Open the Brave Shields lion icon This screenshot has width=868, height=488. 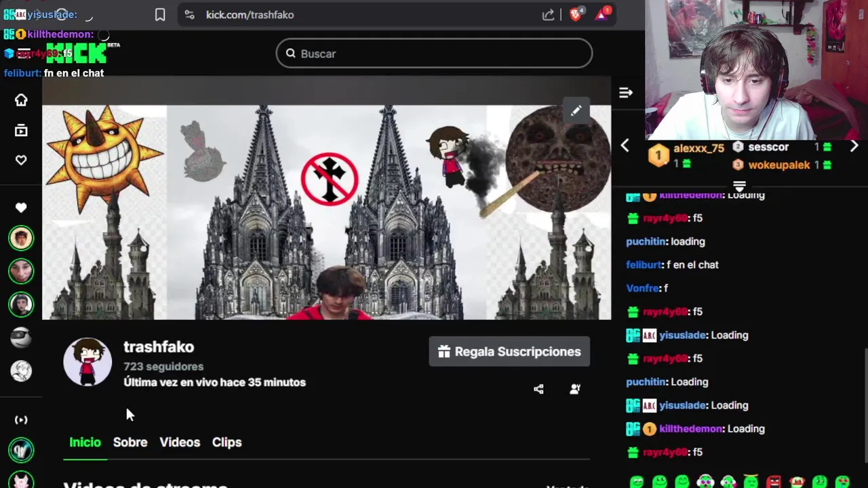[576, 14]
